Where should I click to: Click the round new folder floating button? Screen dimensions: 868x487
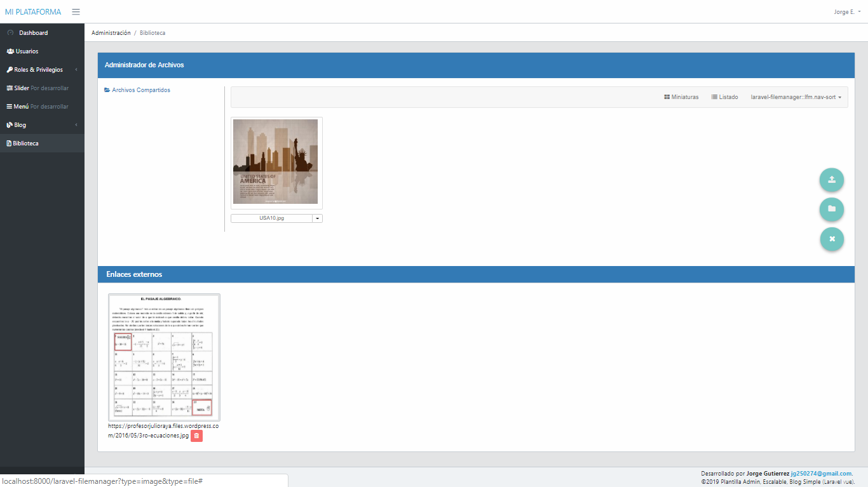click(832, 209)
